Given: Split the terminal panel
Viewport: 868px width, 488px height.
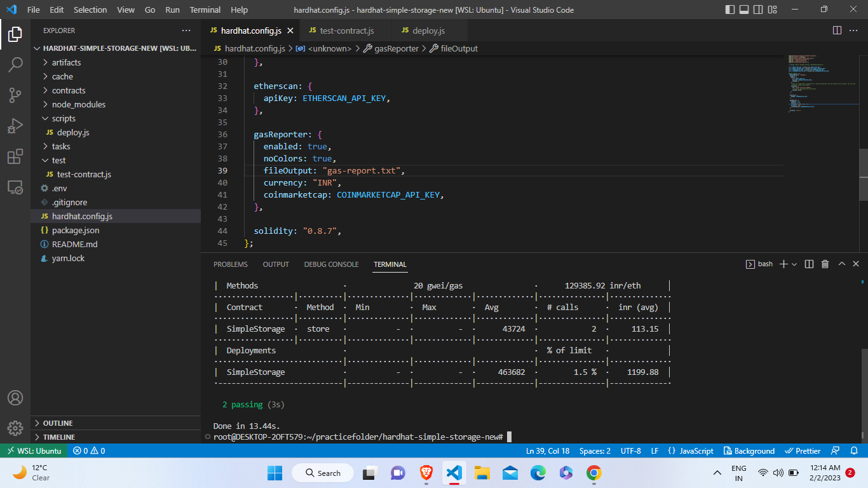Looking at the screenshot, I should tap(809, 264).
